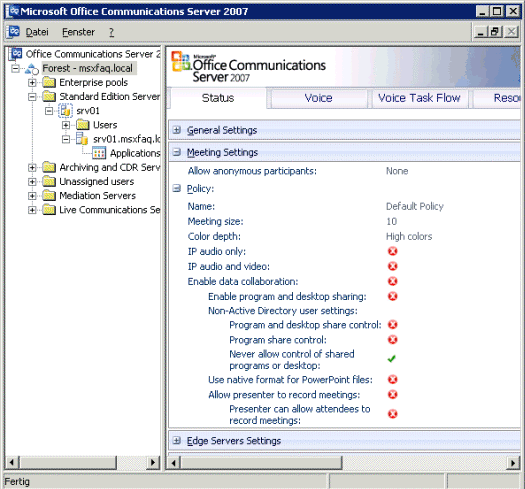Restore the inner MMC child window
This screenshot has width=525, height=489.
[496, 32]
